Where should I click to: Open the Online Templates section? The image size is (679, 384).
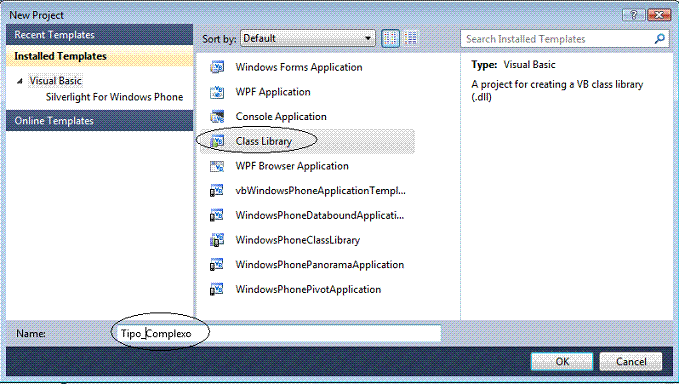click(x=100, y=121)
